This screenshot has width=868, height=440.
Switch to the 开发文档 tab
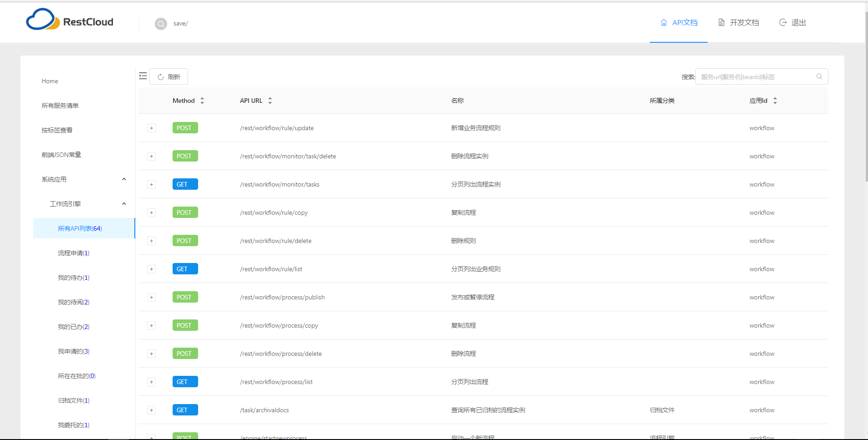point(743,22)
